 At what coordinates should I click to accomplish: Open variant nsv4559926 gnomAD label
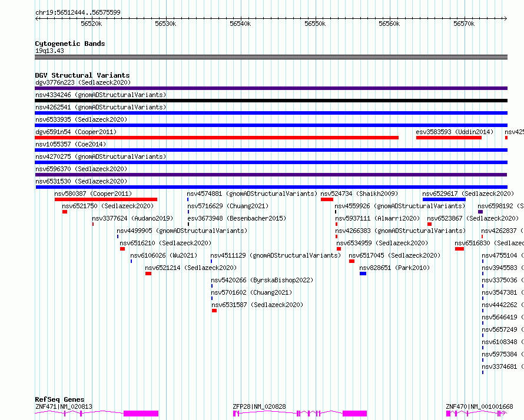click(x=400, y=206)
